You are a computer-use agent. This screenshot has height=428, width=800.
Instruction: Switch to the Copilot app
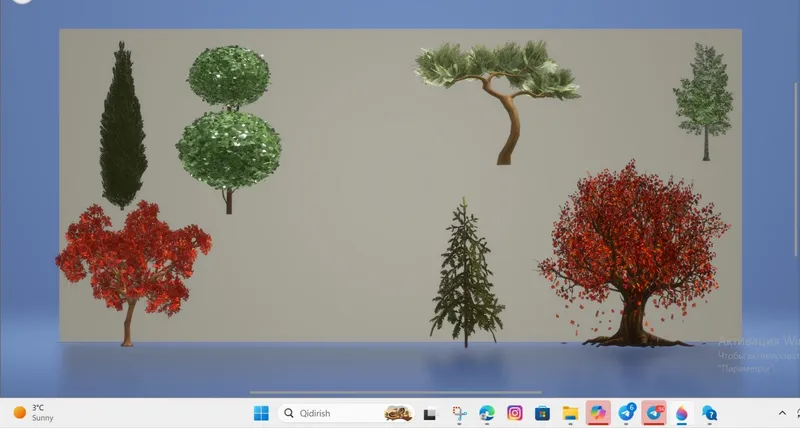coord(598,413)
